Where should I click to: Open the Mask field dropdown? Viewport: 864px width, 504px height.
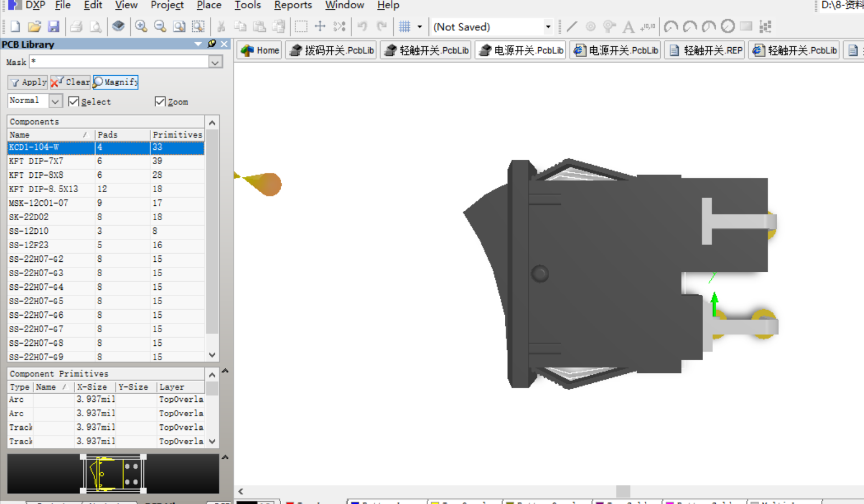[215, 62]
